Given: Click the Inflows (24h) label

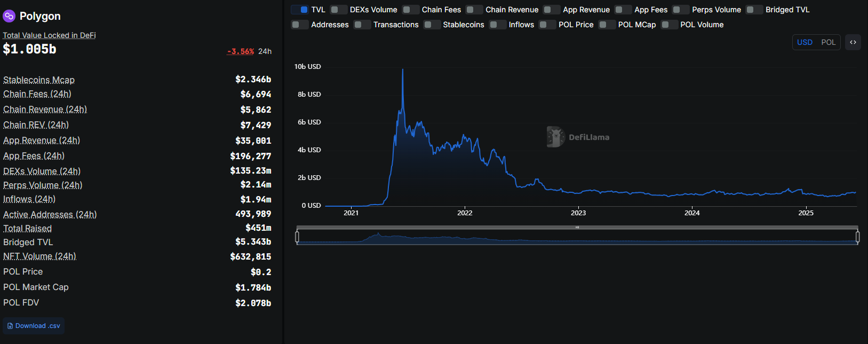Looking at the screenshot, I should click(x=29, y=199).
